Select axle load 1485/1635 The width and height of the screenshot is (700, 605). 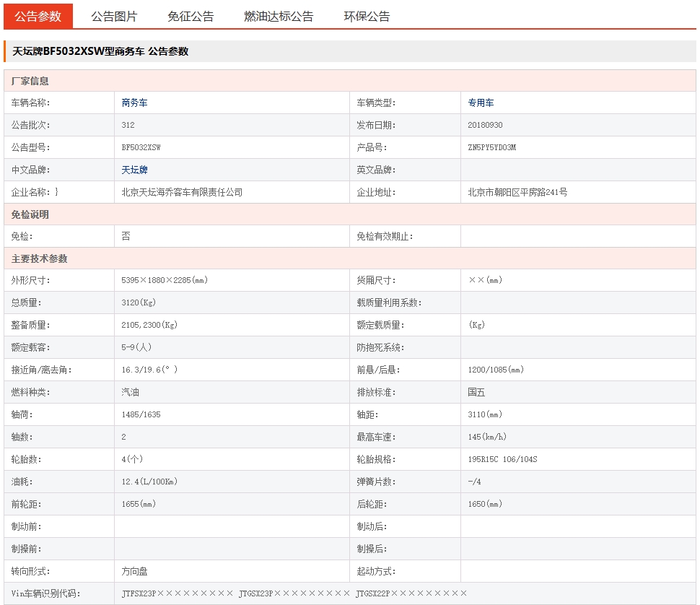tap(141, 414)
